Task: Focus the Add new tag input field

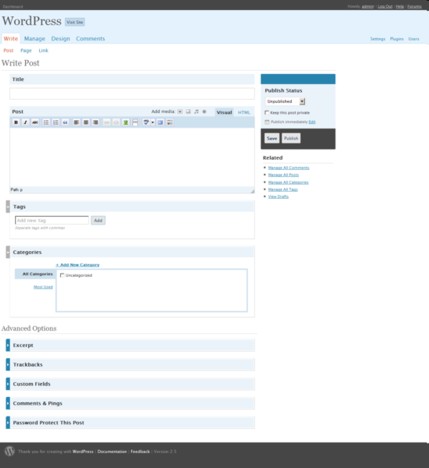Action: coord(52,220)
